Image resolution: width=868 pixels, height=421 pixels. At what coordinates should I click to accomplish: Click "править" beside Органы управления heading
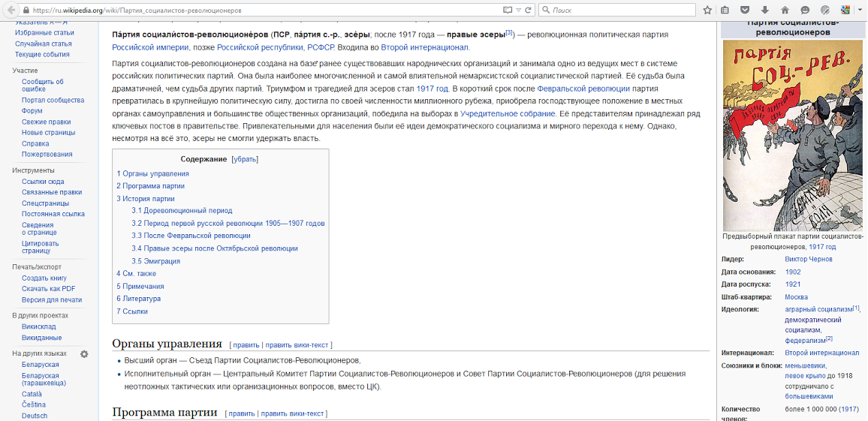[246, 345]
